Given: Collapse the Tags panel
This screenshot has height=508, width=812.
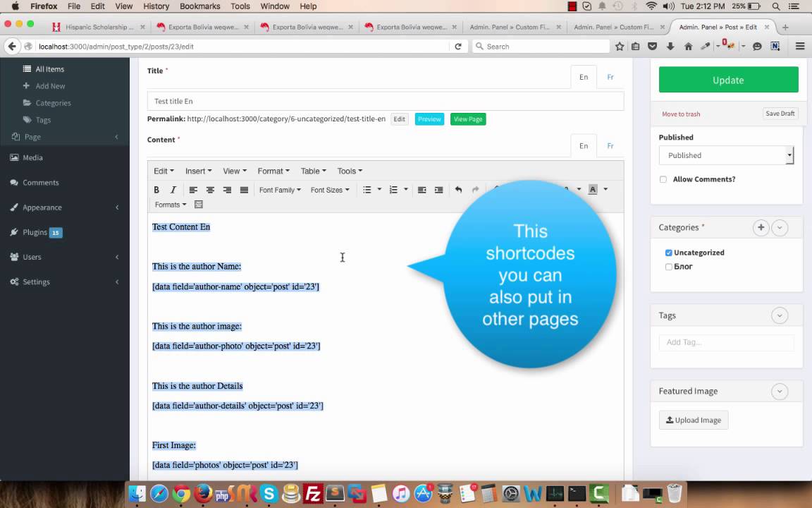Looking at the screenshot, I should click(780, 315).
